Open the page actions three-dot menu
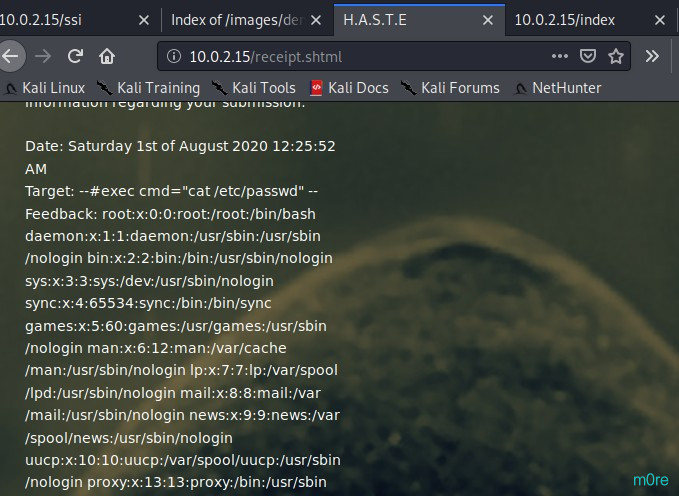Image resolution: width=679 pixels, height=496 pixels. click(559, 56)
